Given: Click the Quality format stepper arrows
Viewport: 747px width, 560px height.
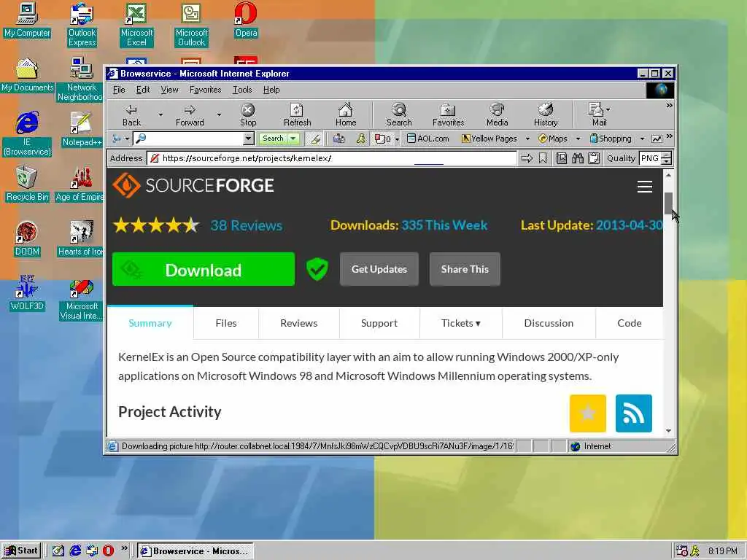Looking at the screenshot, I should pos(667,158).
